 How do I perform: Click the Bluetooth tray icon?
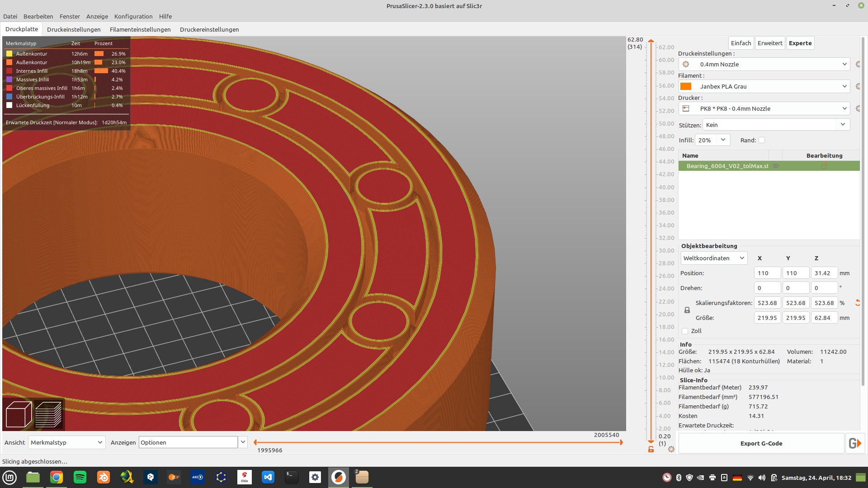click(679, 478)
